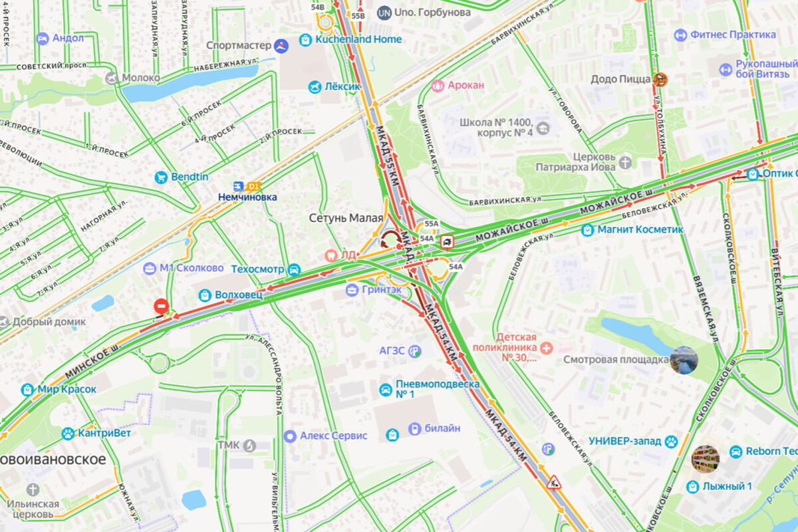This screenshot has height=532, width=798.
Task: Select the Пневмоподвеска № 1 car service pin
Action: click(385, 389)
